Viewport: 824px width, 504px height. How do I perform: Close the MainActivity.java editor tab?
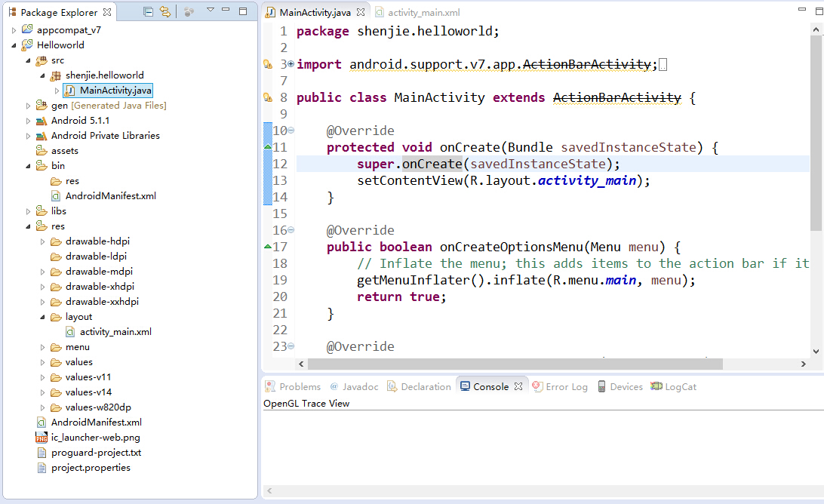tap(361, 11)
